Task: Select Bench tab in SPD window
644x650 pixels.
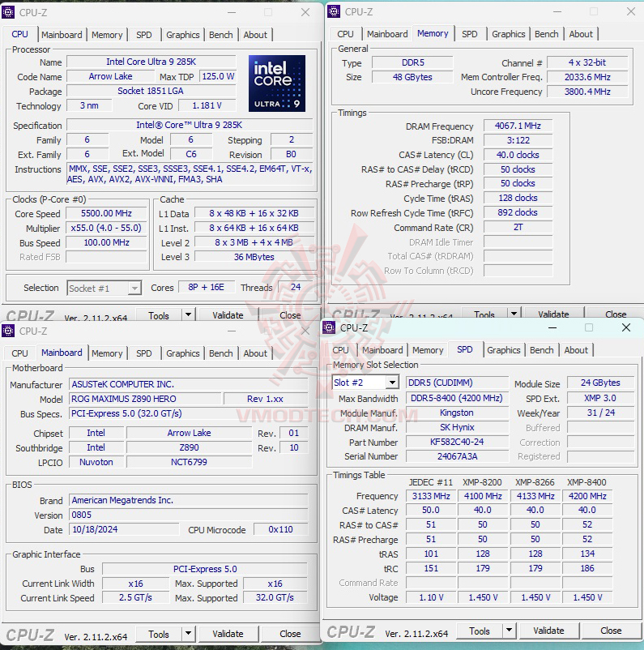Action: (x=542, y=350)
